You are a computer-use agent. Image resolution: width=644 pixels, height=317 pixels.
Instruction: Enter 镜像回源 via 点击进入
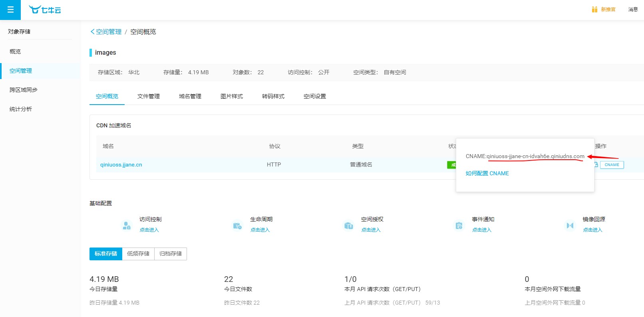pos(592,230)
